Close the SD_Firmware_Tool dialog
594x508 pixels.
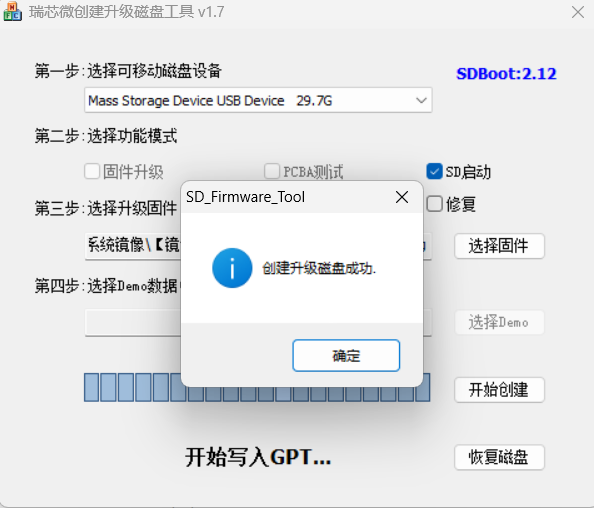(x=402, y=197)
